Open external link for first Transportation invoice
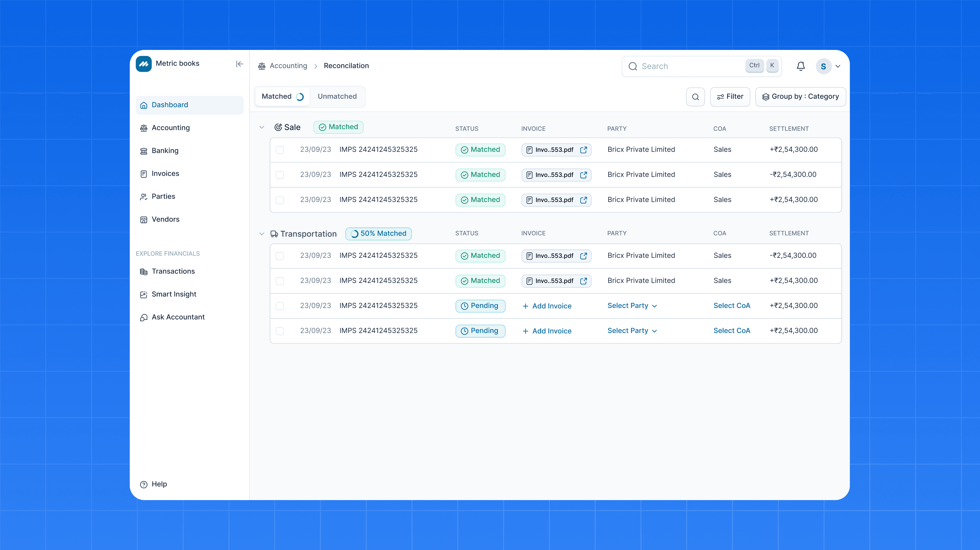 tap(583, 256)
